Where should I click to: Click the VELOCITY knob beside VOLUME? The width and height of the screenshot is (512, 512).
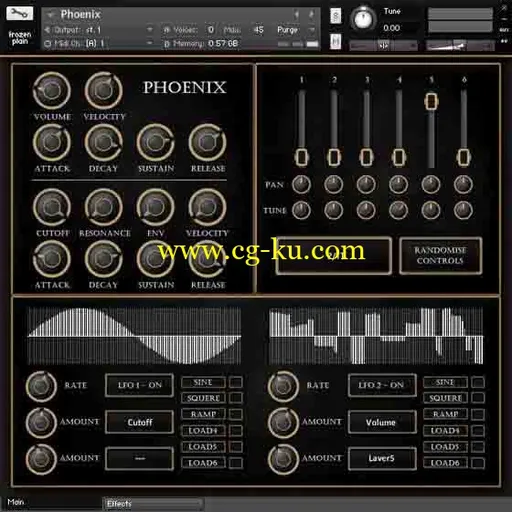click(x=104, y=91)
